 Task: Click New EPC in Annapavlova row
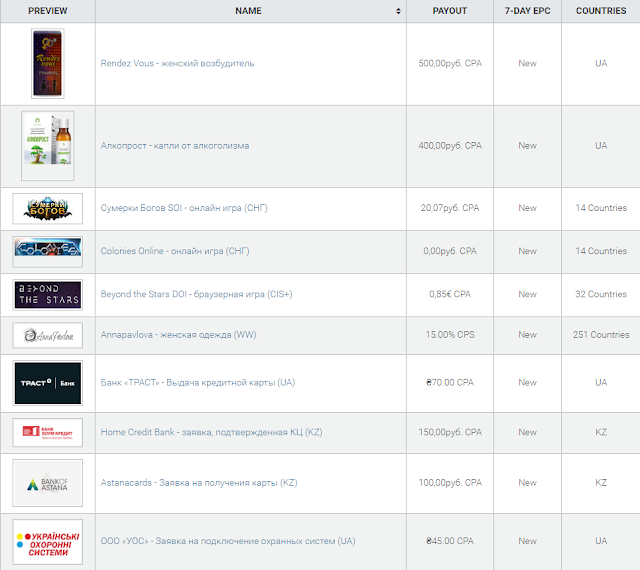(x=527, y=334)
